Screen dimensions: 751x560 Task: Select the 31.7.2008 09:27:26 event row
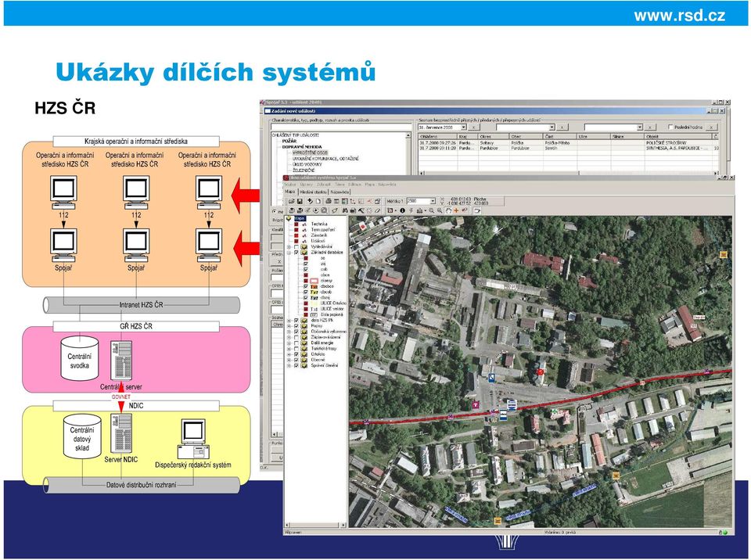[x=568, y=143]
